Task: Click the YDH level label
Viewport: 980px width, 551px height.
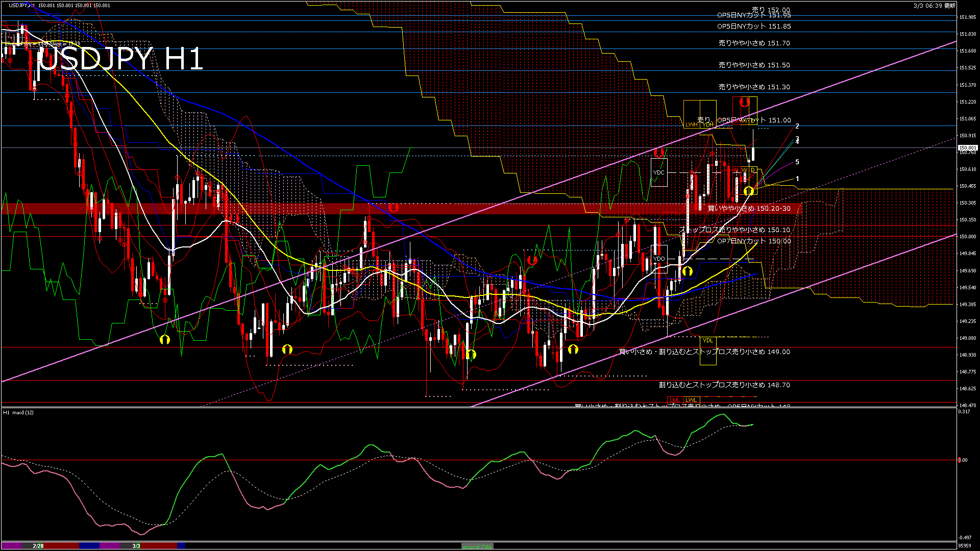Action: click(707, 124)
